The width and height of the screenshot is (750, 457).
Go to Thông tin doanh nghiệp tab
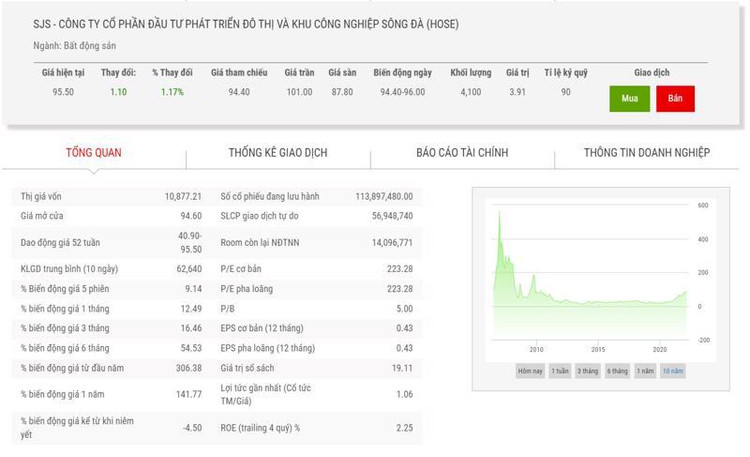646,153
